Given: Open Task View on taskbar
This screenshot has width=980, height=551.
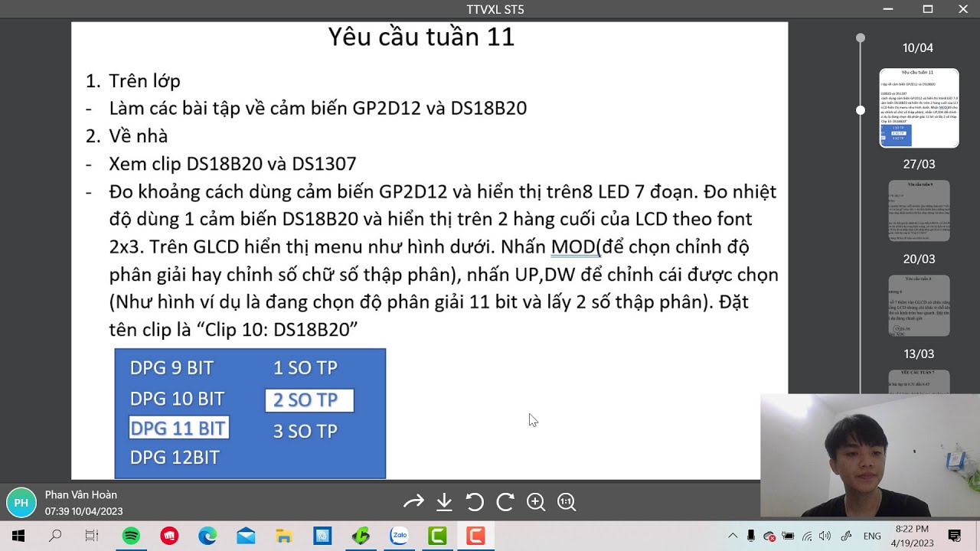Looking at the screenshot, I should click(92, 536).
